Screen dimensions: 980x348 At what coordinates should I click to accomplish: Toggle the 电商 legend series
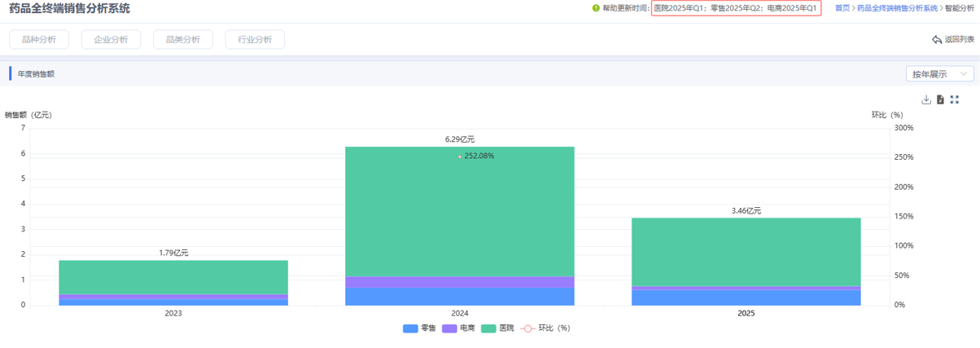(459, 328)
